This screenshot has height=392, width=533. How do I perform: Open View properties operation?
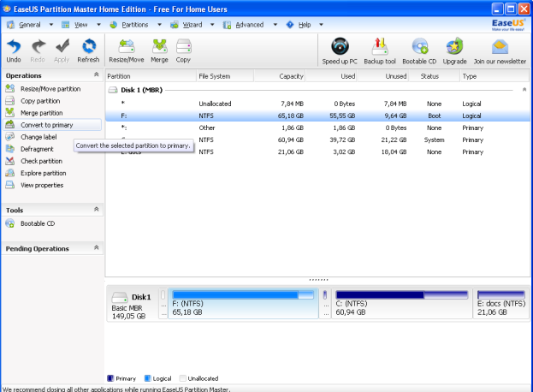pos(42,185)
